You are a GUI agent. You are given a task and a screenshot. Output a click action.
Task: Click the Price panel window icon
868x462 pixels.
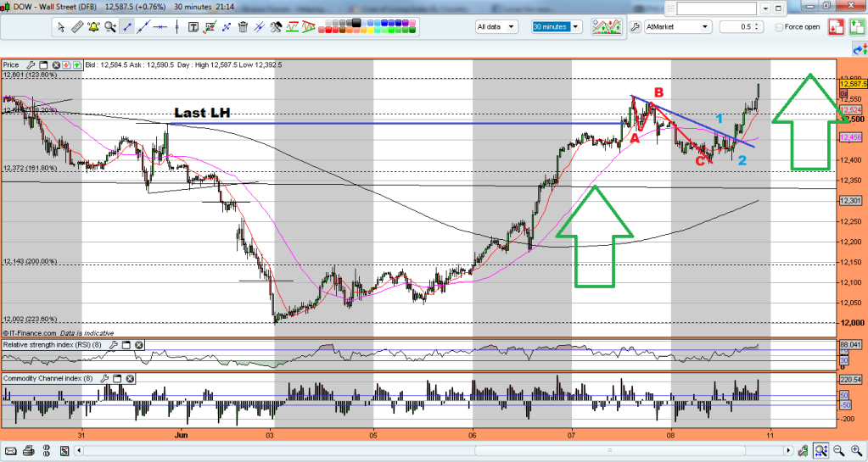coord(43,64)
